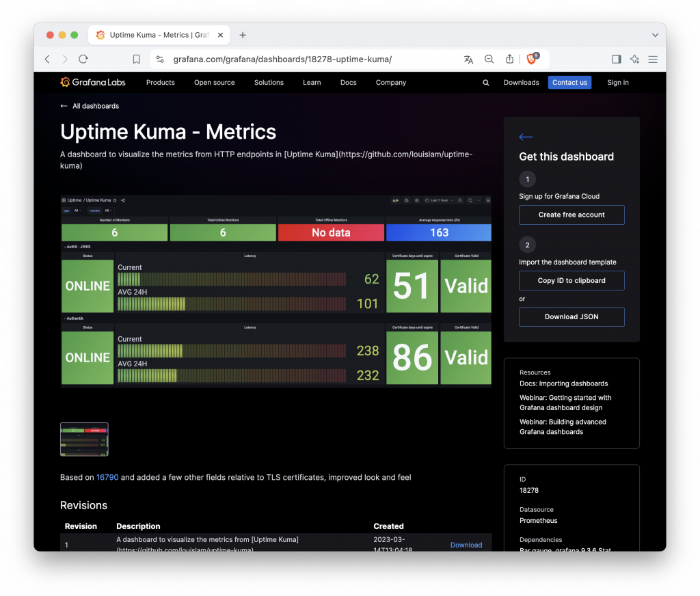Click Copy ID to clipboard button
The height and width of the screenshot is (596, 700).
571,280
